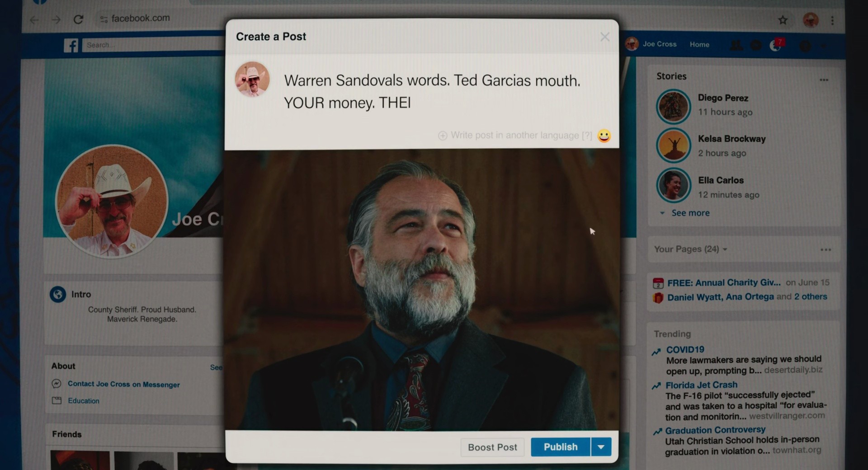868x470 pixels.
Task: Open the FREE: Annual Charity Giv... event
Action: pyautogui.click(x=724, y=283)
